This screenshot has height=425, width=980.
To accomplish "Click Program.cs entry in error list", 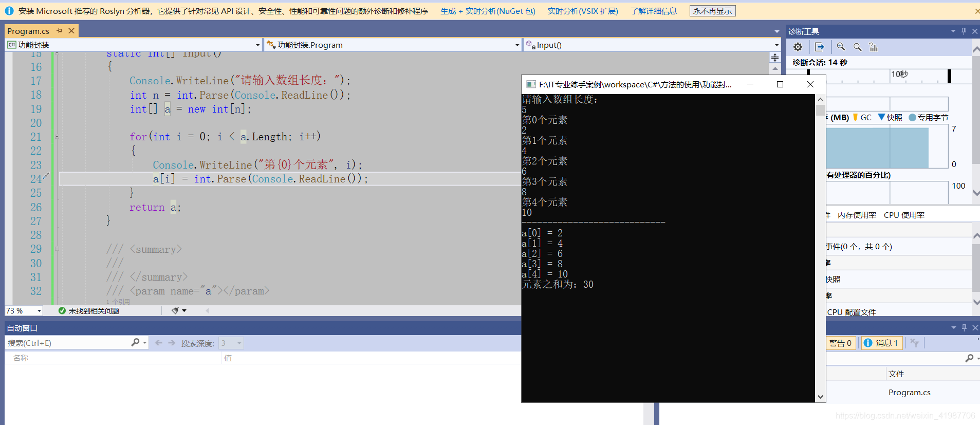I will (909, 393).
